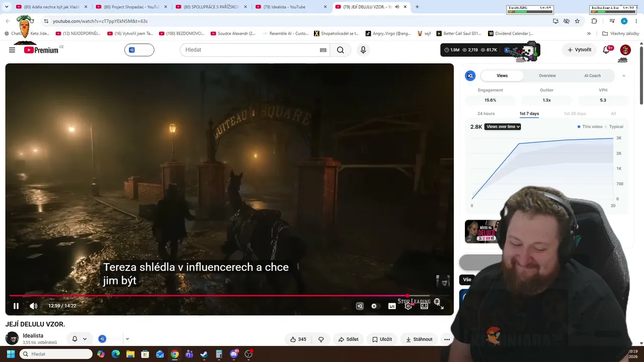The image size is (644, 362).
Task: Open the Idealista channel name link
Action: (33, 335)
